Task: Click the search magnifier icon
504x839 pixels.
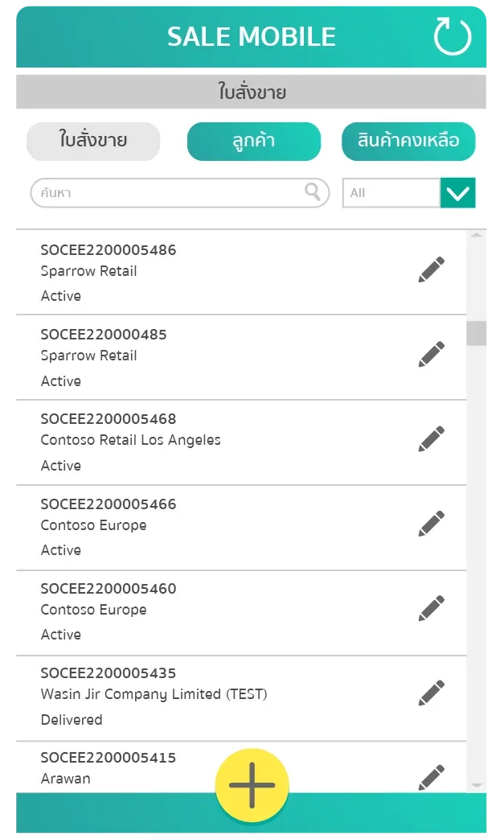Action: pyautogui.click(x=313, y=192)
